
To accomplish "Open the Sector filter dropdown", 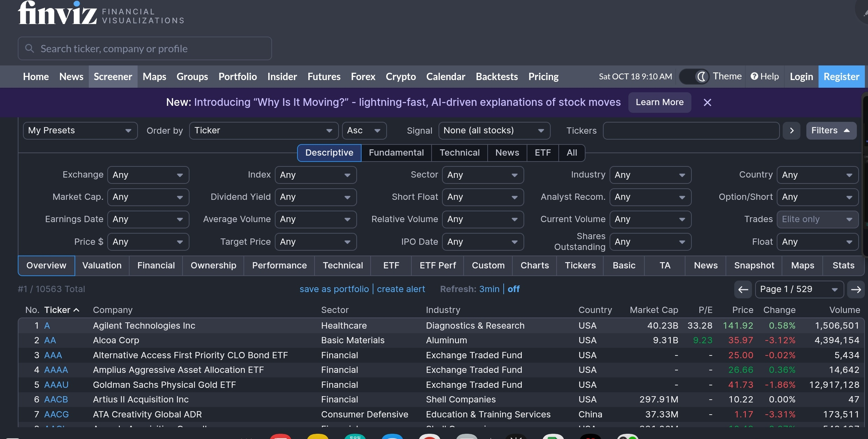I will tap(483, 175).
